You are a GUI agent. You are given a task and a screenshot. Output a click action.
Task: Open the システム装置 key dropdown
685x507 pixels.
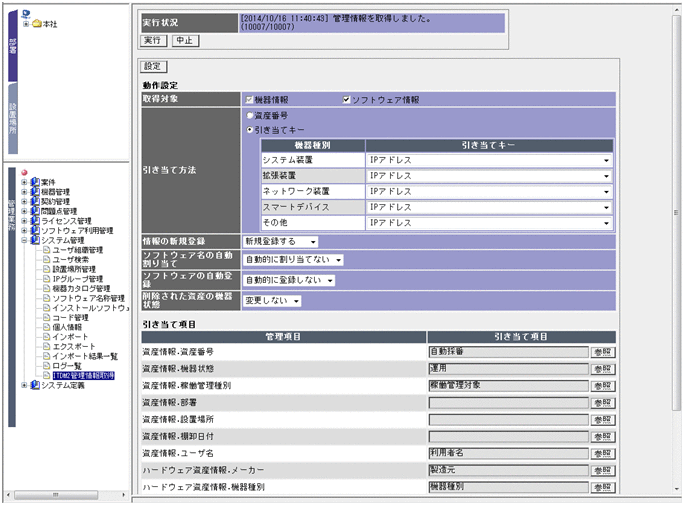point(489,160)
